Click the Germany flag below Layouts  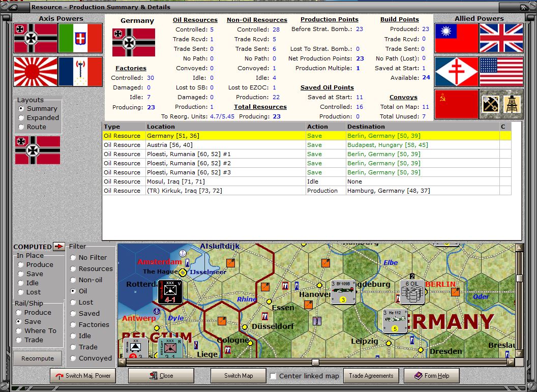point(38,150)
